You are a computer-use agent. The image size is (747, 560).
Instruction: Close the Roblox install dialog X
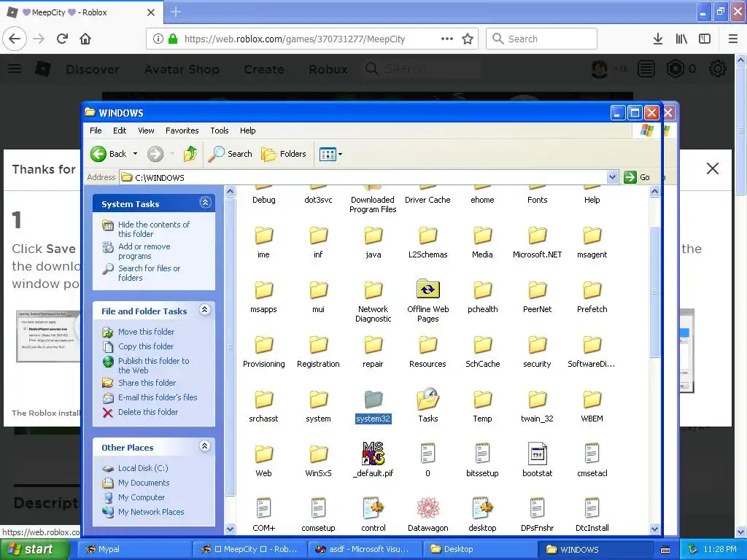coord(713,168)
